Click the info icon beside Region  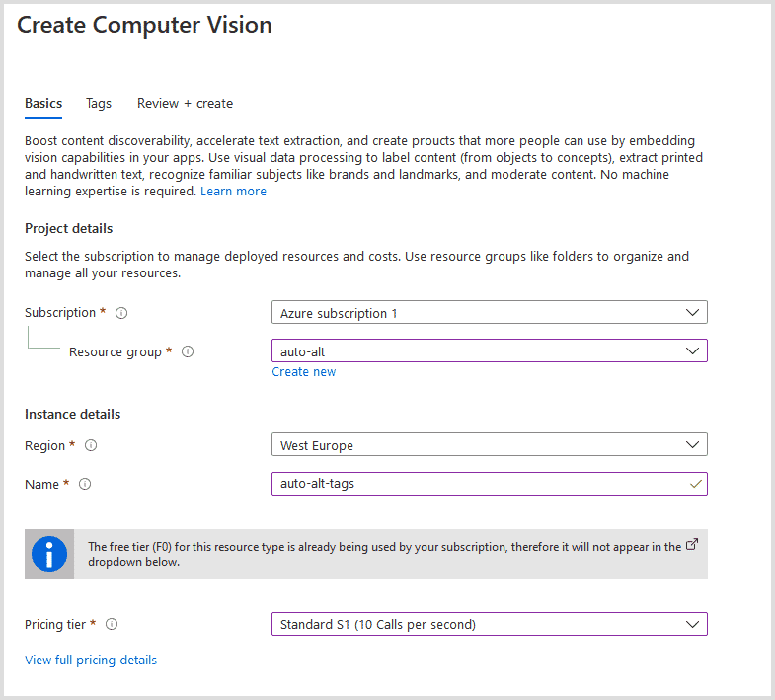91,445
